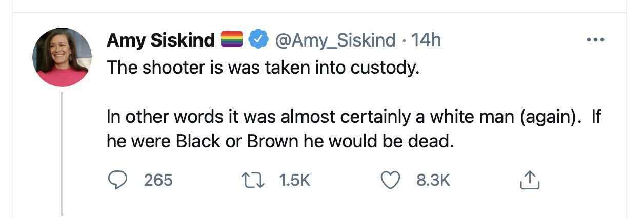Click the vertical thread line below the avatar
Image resolution: width=644 pixels, height=219 pixels.
(62, 154)
